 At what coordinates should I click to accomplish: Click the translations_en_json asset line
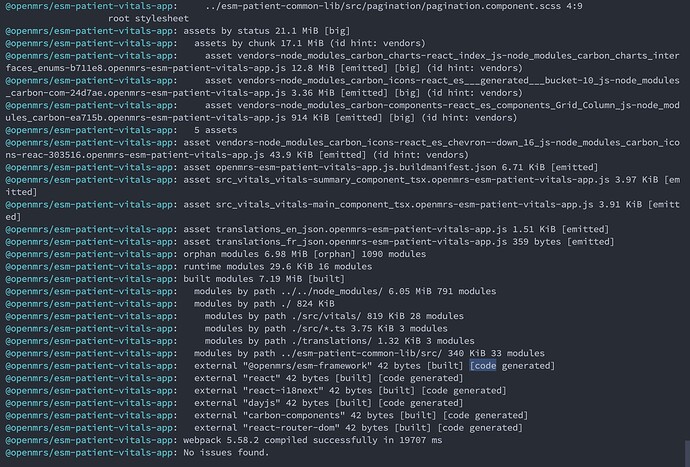pos(396,229)
